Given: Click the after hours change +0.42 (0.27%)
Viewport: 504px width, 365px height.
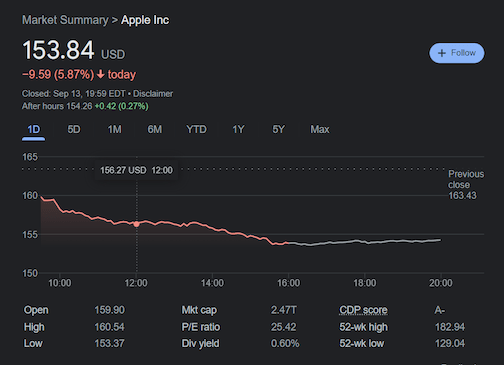Looking at the screenshot, I should coord(121,106).
